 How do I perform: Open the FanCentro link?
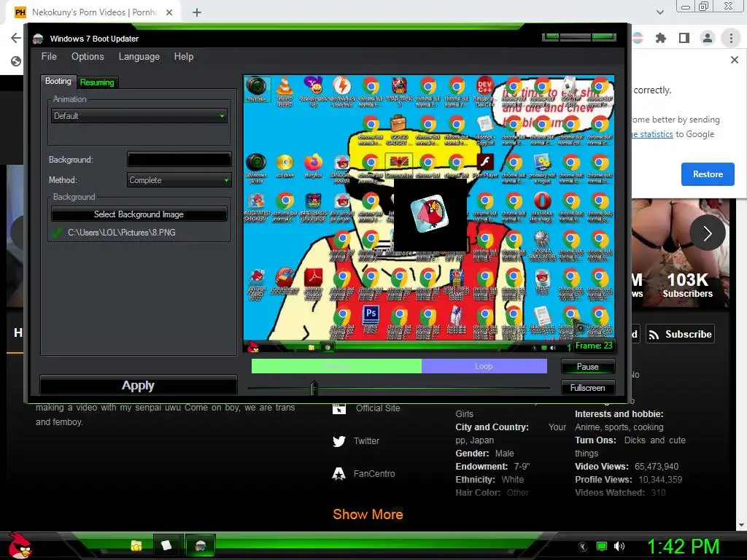coord(364,474)
